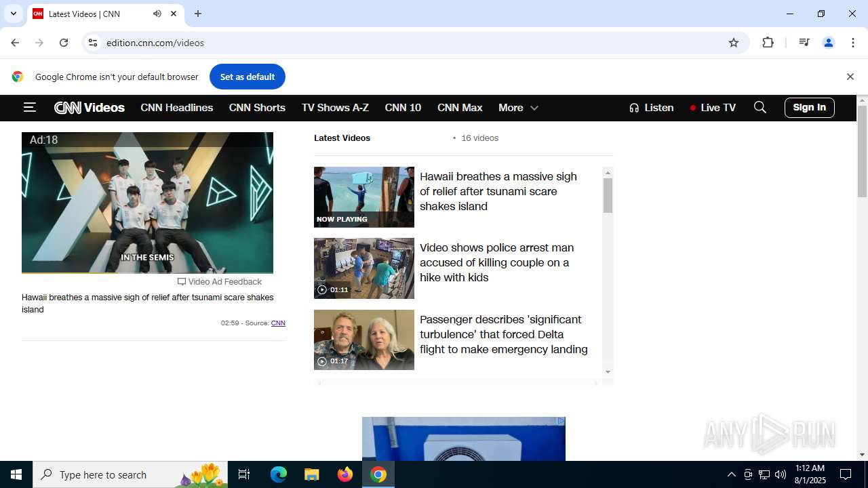Open volume tray icon
Screen dimensions: 868x488
click(x=781, y=474)
